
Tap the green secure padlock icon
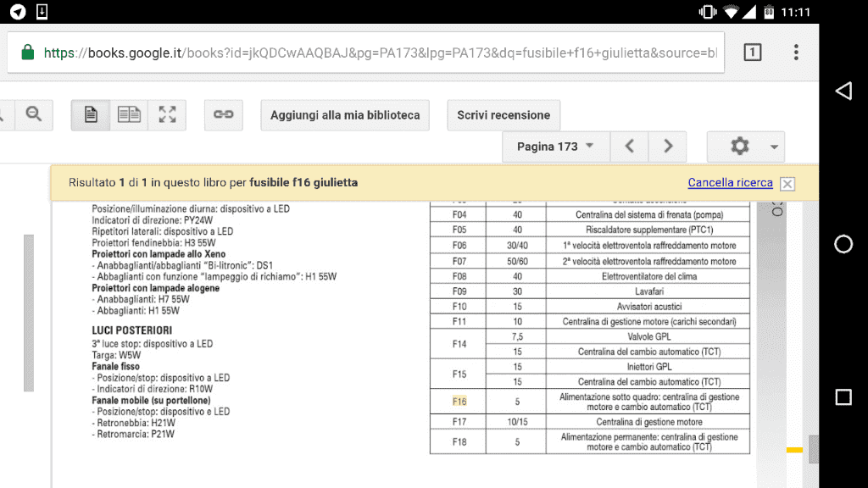[28, 53]
